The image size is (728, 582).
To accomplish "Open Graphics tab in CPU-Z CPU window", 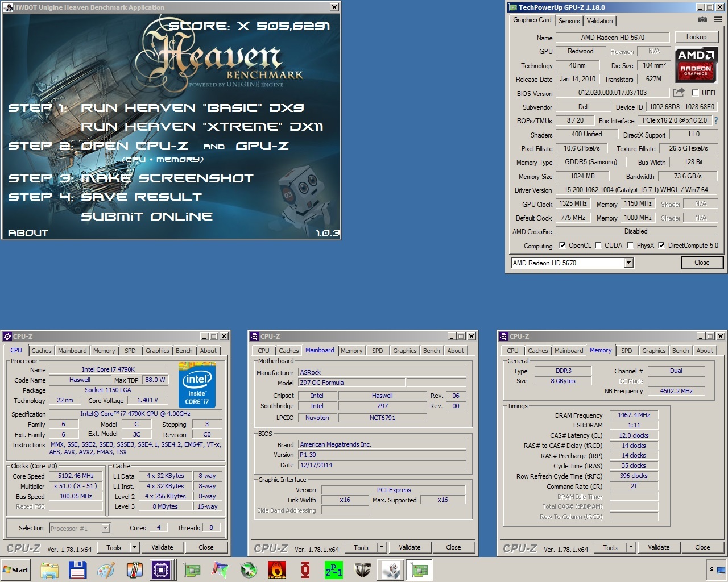I will 158,351.
